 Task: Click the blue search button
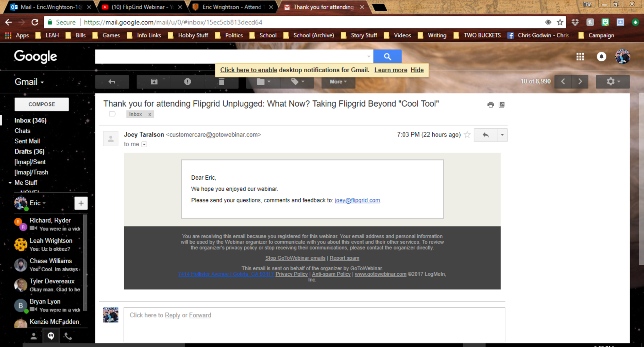pyautogui.click(x=387, y=57)
